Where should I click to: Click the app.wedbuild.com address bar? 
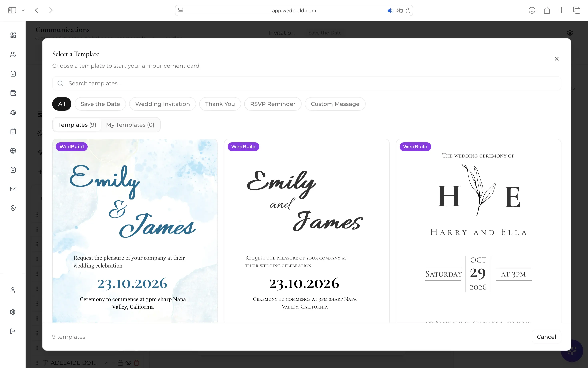point(294,10)
